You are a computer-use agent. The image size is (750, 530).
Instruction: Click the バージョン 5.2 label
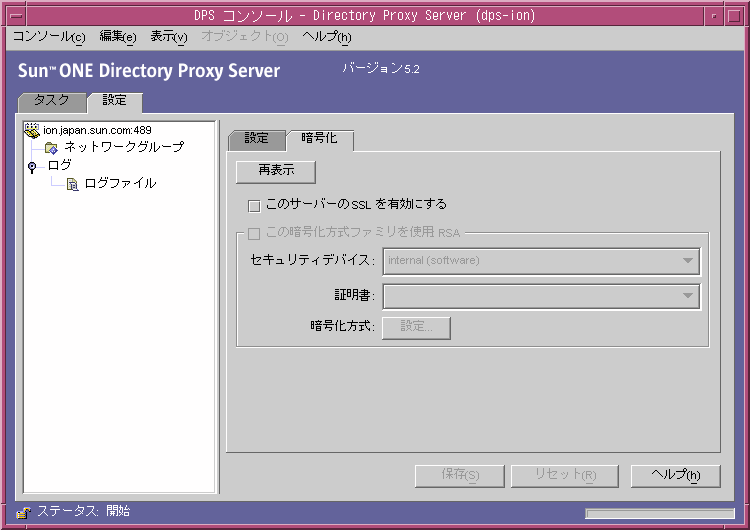[x=381, y=69]
